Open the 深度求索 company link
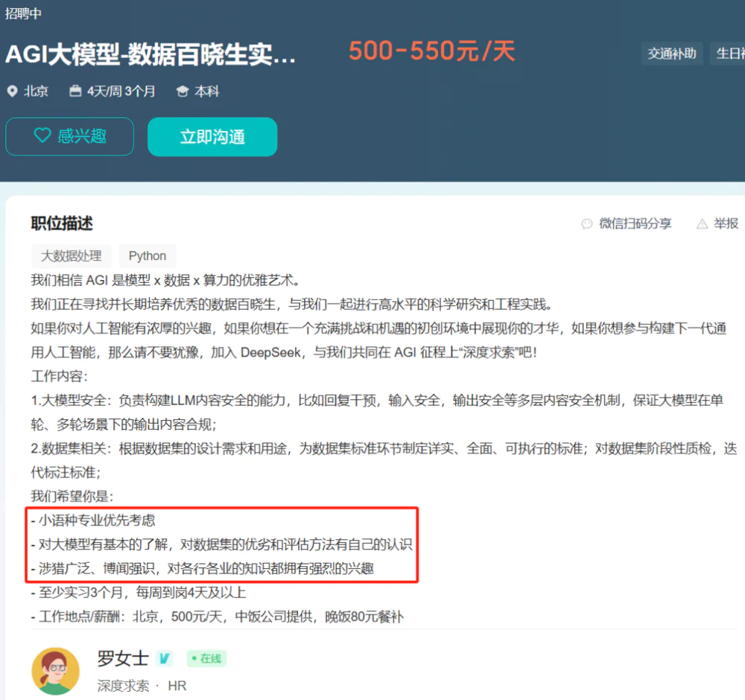This screenshot has width=745, height=700. [x=124, y=685]
